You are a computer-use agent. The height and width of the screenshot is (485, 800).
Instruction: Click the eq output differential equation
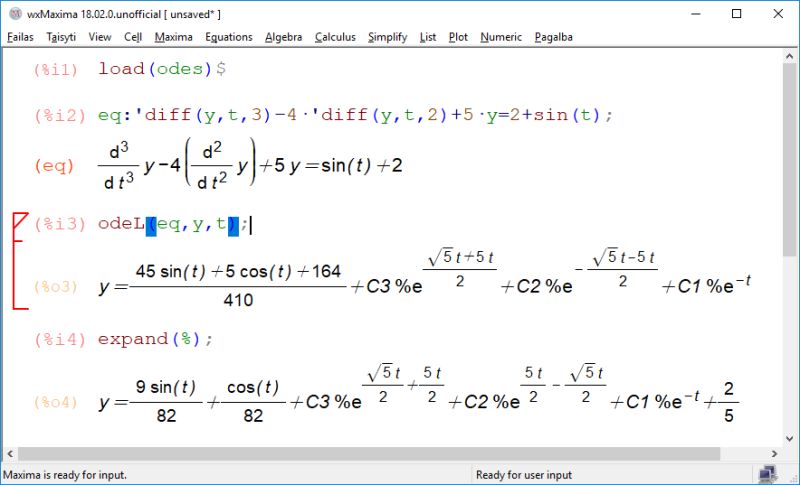point(250,166)
